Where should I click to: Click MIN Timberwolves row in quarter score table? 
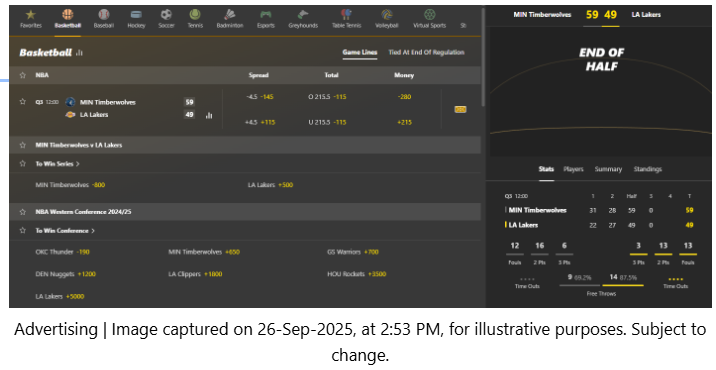(x=600, y=210)
